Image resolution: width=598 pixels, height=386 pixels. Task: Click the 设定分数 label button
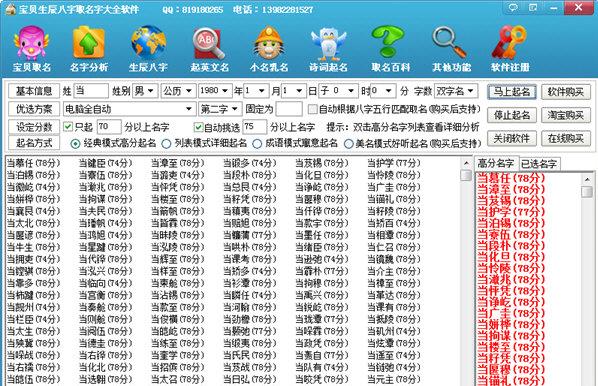point(34,127)
